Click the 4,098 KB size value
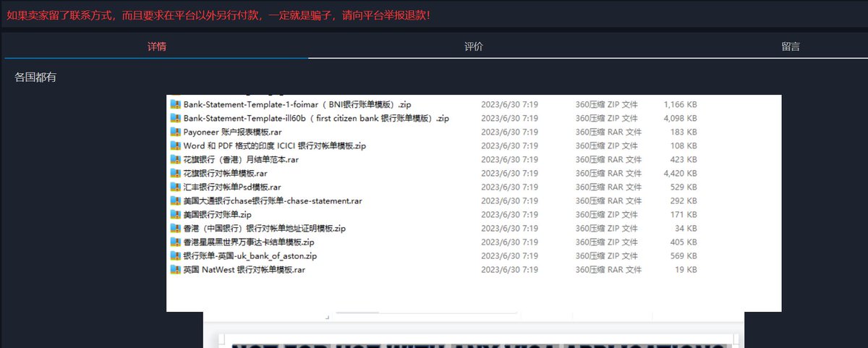The image size is (868, 348). 680,118
